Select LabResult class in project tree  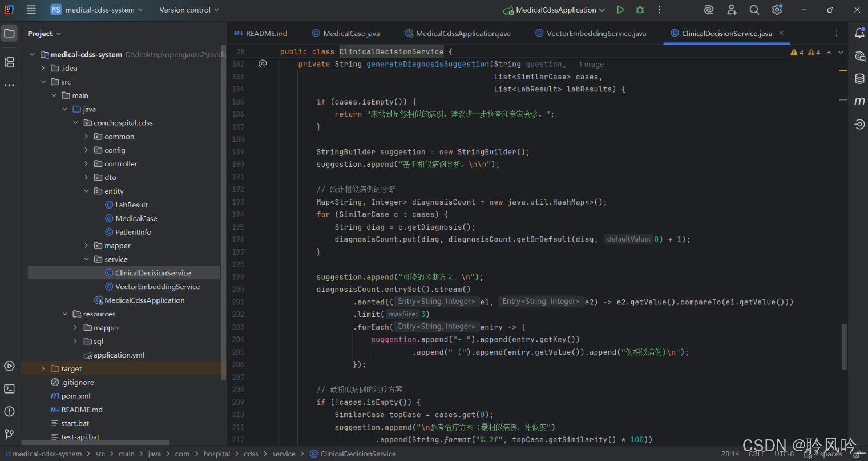(127, 205)
